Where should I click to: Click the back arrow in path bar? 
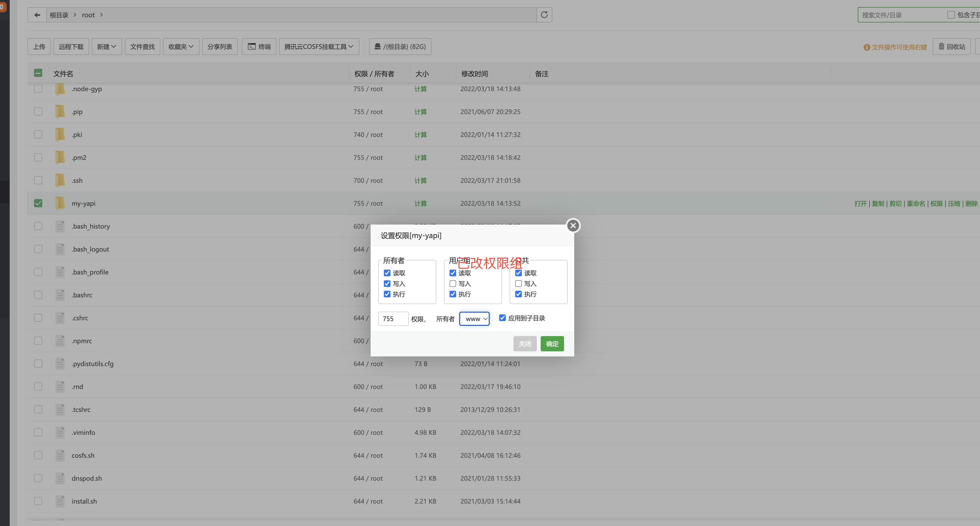(x=37, y=15)
